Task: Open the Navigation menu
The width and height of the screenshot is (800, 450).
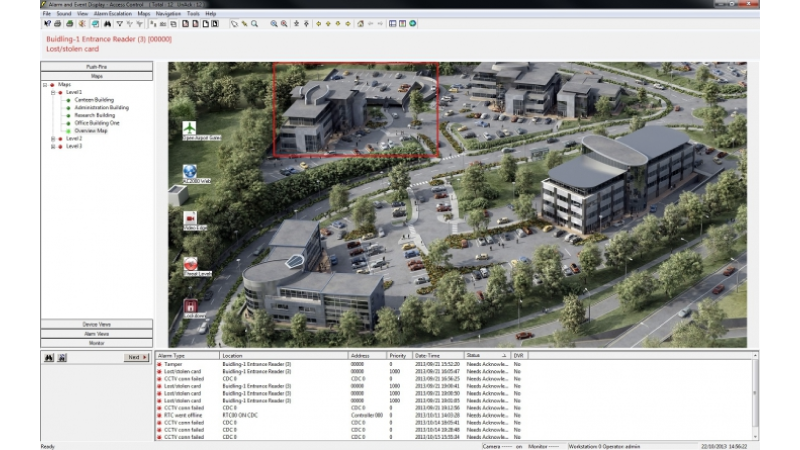Action: point(168,14)
